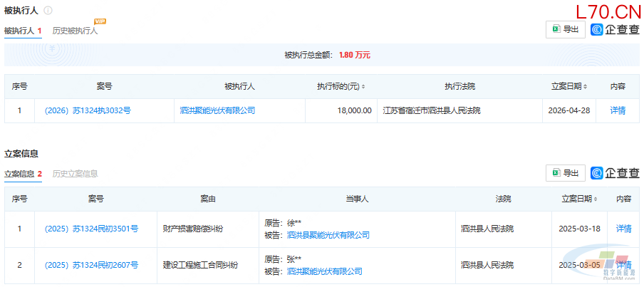Open 详情 for case 苏1324执3032号
The image size is (644, 287).
(618, 110)
